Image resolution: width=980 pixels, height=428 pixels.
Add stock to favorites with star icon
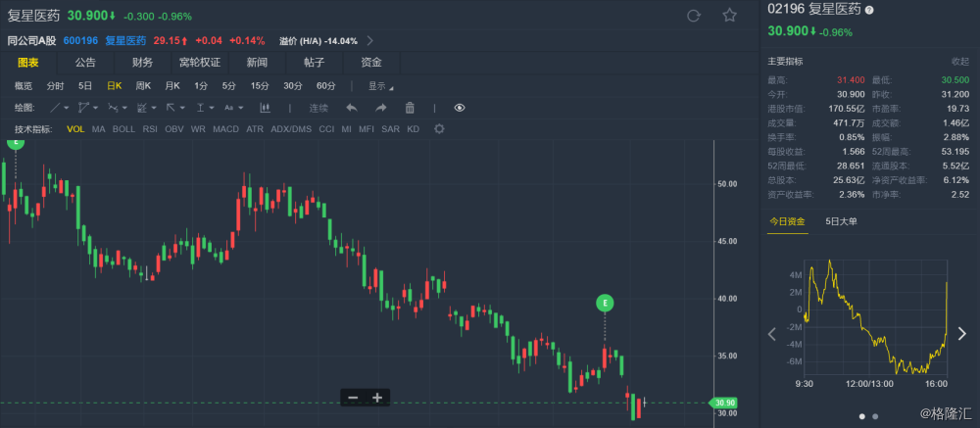point(729,16)
